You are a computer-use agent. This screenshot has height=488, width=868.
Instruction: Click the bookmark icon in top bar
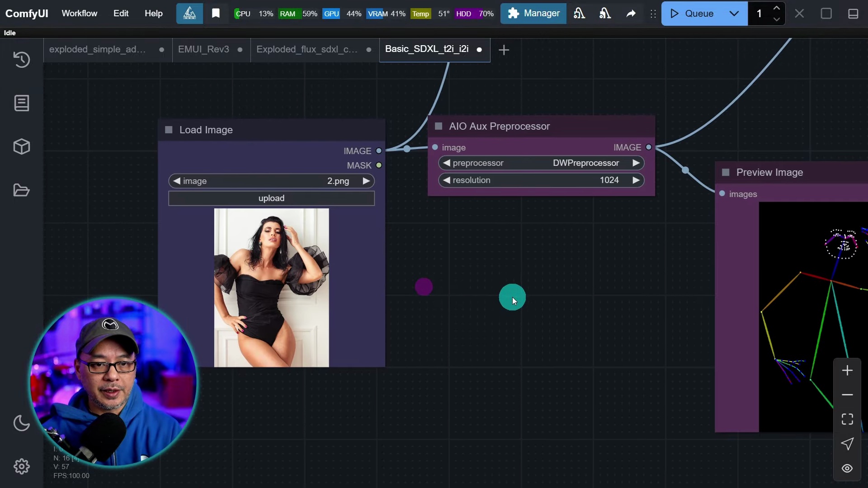216,14
